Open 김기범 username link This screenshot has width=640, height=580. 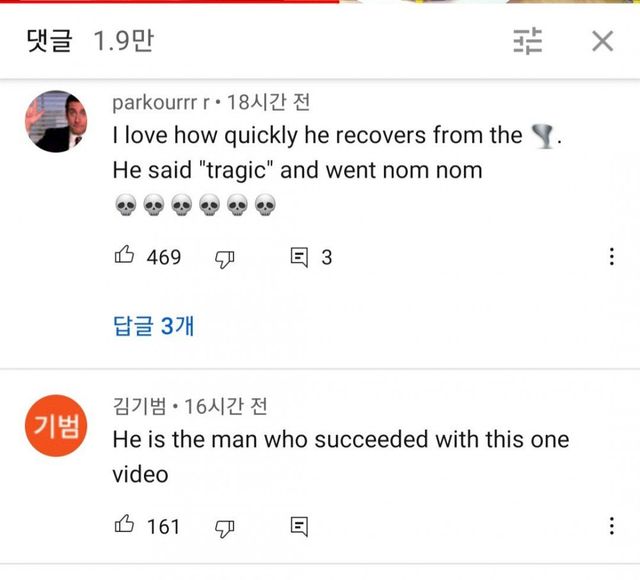point(139,406)
